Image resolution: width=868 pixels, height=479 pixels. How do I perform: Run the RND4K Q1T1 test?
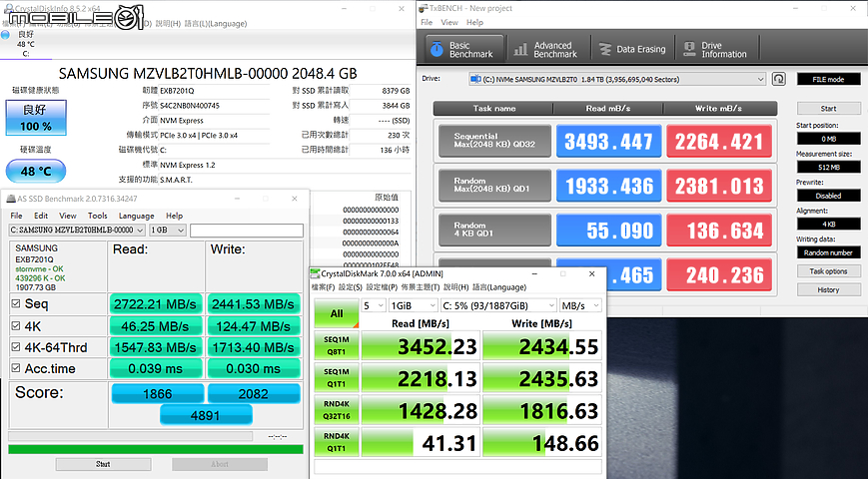337,442
